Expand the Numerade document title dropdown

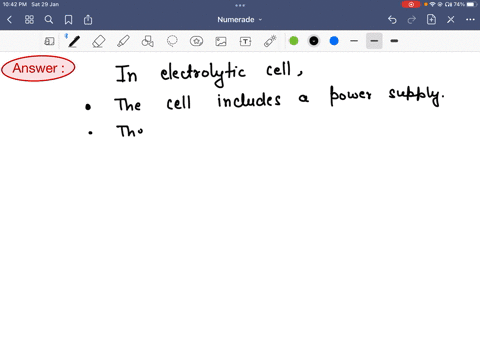pyautogui.click(x=240, y=20)
